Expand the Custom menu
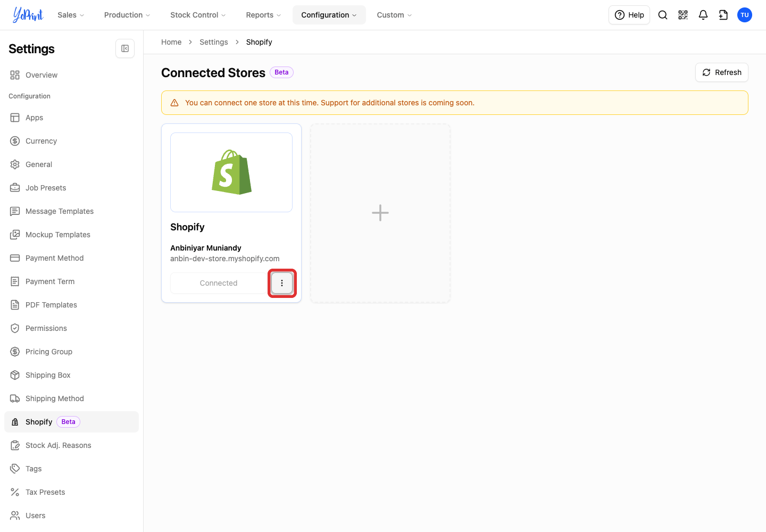This screenshot has height=532, width=766. click(394, 15)
